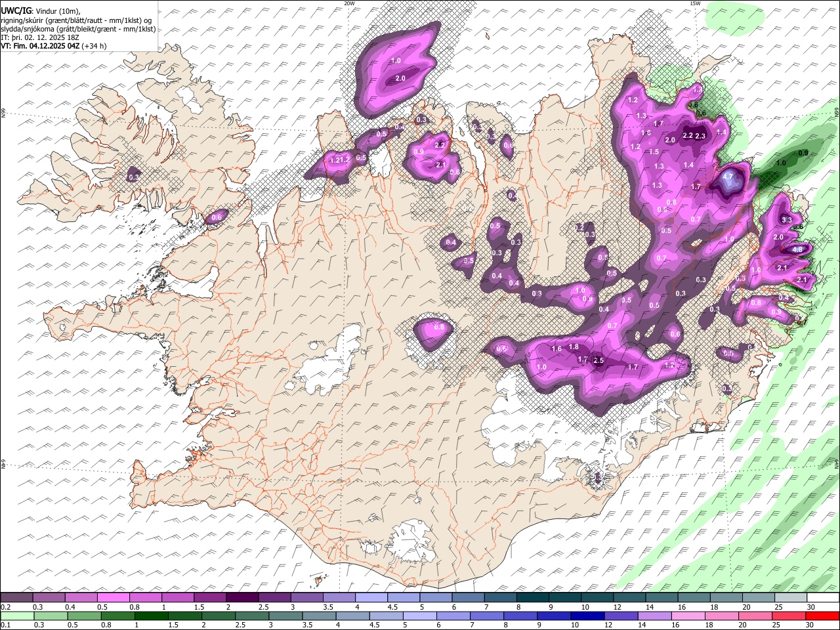The image size is (840, 630).
Task: Click the '15W' longitude label at top
Action: click(x=695, y=3)
